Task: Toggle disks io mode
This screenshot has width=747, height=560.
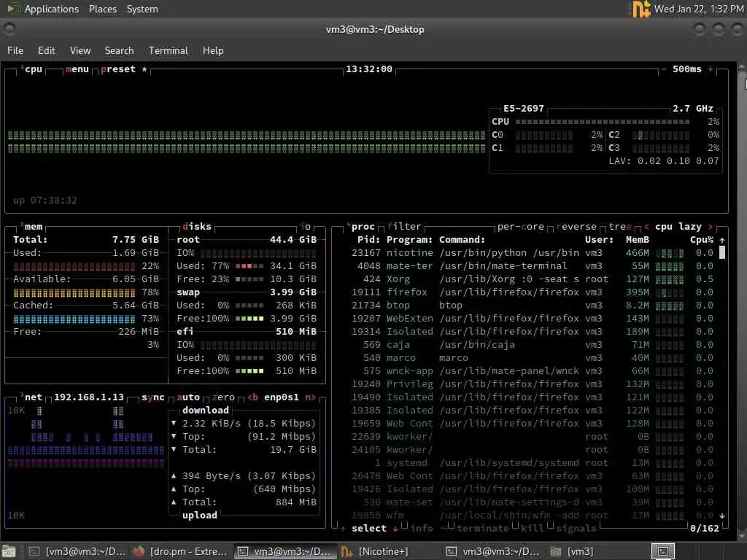Action: click(x=306, y=227)
